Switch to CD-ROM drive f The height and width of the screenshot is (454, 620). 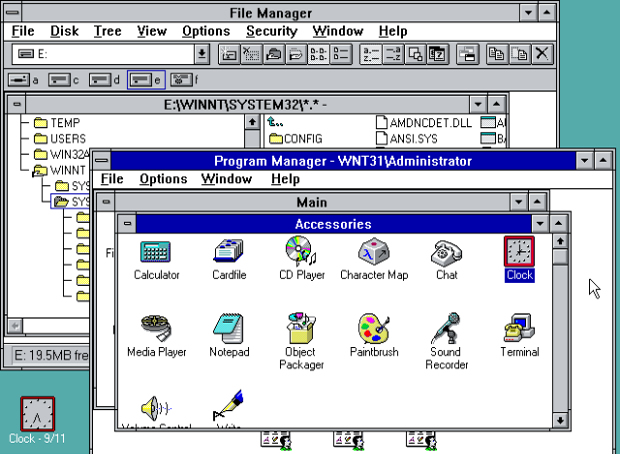pyautogui.click(x=185, y=80)
